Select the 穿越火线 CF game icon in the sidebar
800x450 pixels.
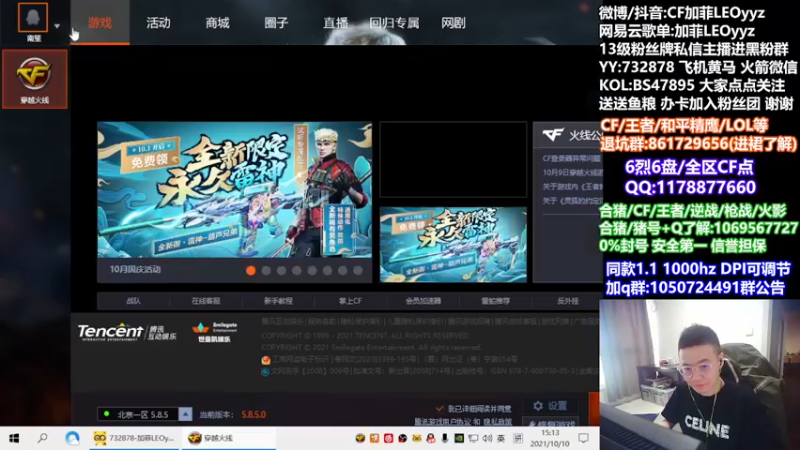pos(34,79)
